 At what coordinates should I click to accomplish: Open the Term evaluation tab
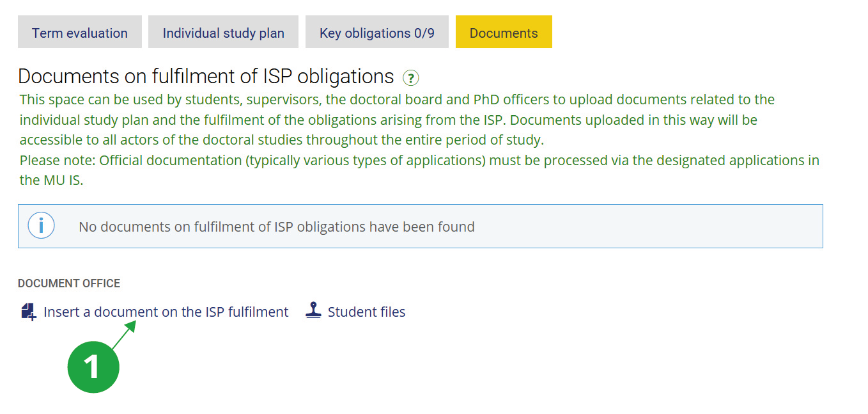coord(80,33)
